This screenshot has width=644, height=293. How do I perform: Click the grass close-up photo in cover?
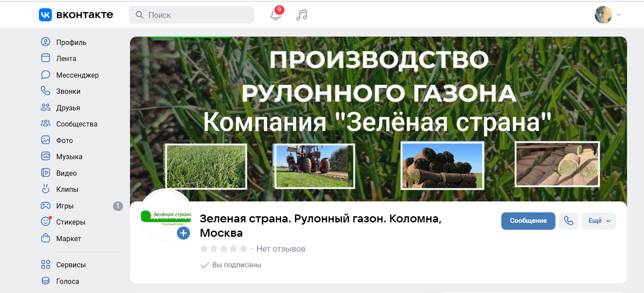tap(206, 167)
